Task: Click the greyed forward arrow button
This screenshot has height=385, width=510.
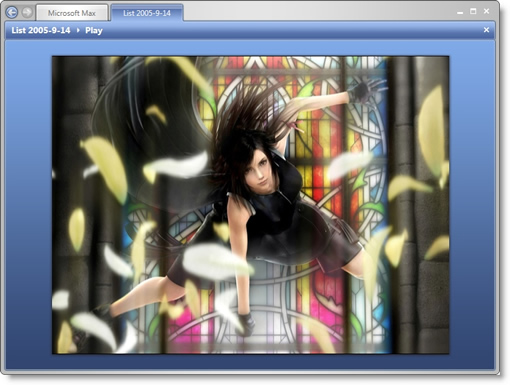Action: pos(27,13)
